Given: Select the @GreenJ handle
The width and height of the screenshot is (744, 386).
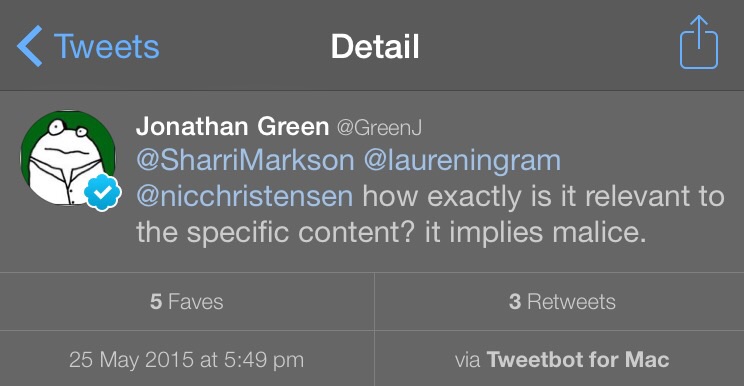Looking at the screenshot, I should tap(379, 128).
